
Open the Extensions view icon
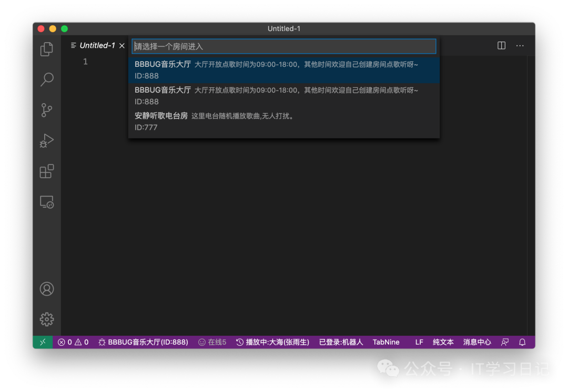pyautogui.click(x=47, y=172)
